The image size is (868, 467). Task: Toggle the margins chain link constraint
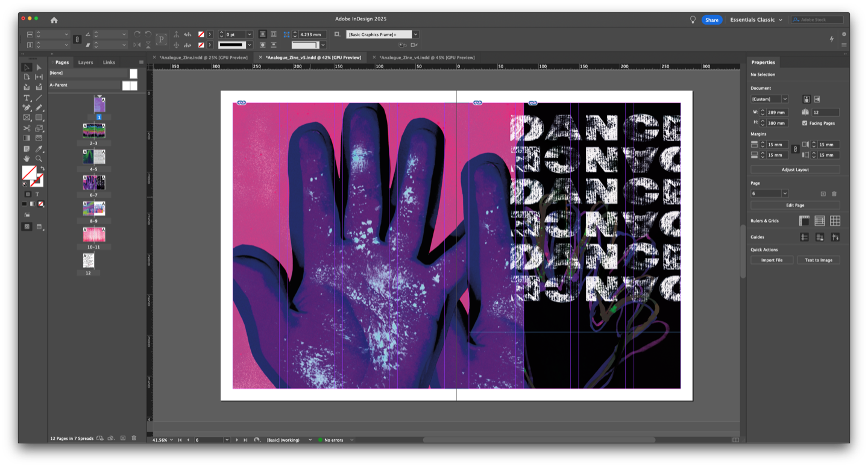(x=795, y=149)
